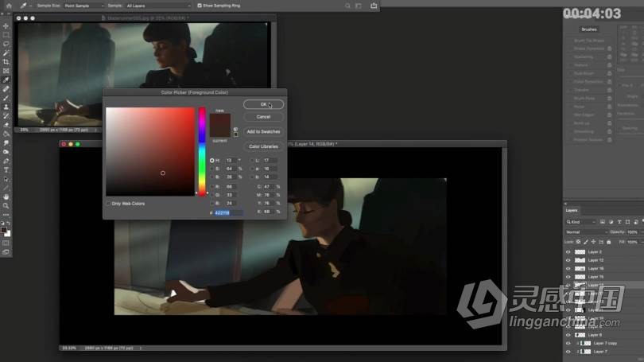644x362 pixels.
Task: Click the Search magnifier in options bar
Action: click(x=347, y=6)
